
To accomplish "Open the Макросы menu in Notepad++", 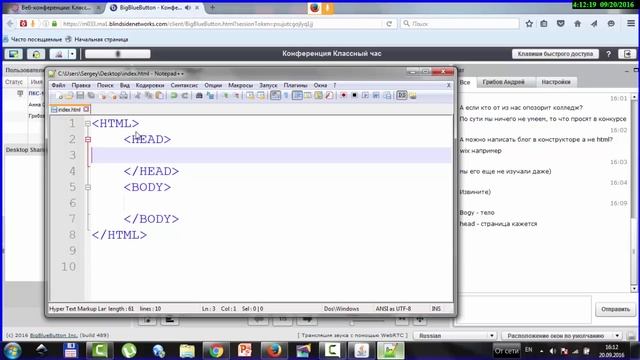I will pyautogui.click(x=240, y=85).
